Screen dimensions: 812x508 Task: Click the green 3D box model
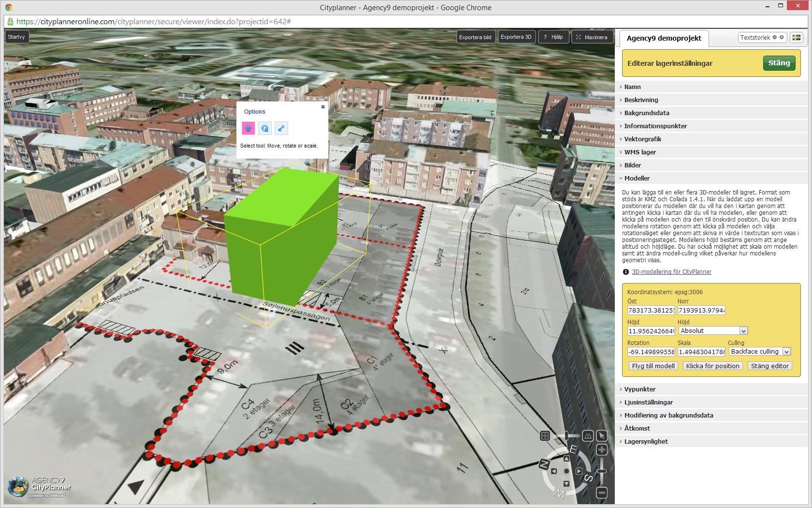coord(280,237)
